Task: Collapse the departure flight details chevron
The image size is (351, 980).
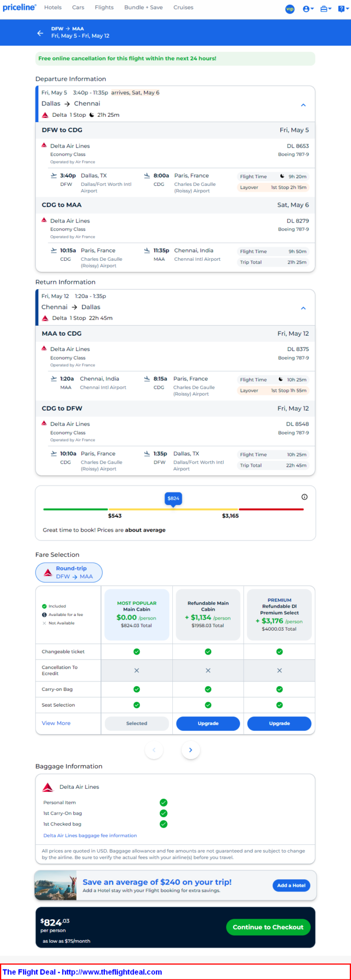Action: pyautogui.click(x=303, y=105)
